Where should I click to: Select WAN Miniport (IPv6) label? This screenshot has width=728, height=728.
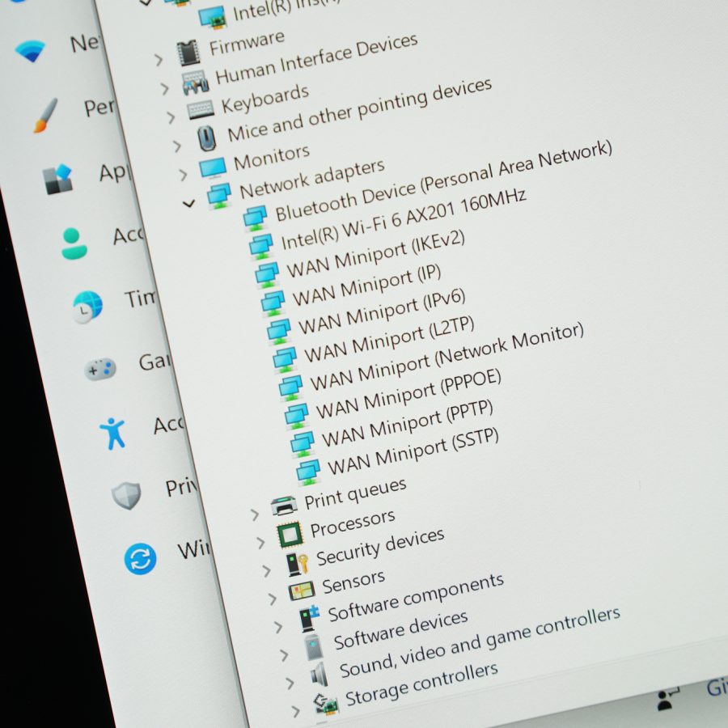coord(382,311)
